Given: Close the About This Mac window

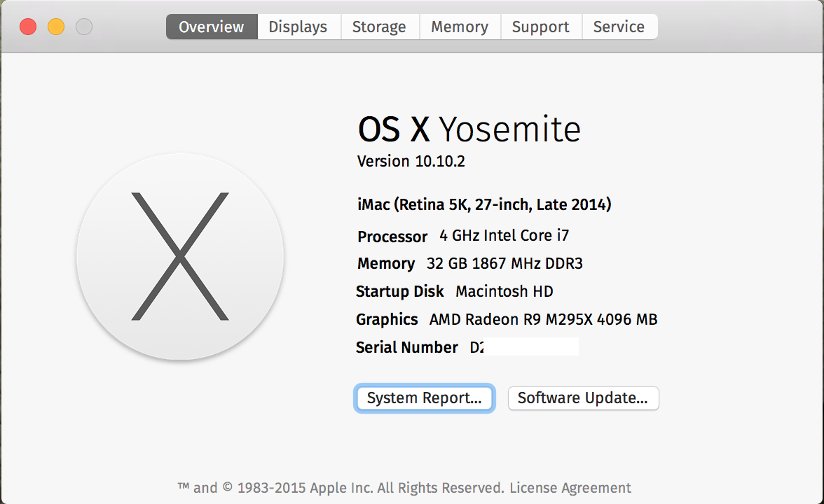Looking at the screenshot, I should (x=28, y=27).
